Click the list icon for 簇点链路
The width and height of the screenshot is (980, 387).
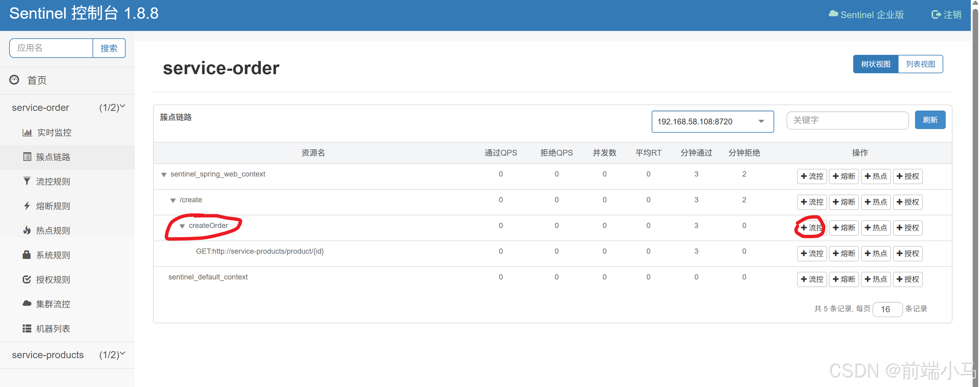tap(27, 157)
